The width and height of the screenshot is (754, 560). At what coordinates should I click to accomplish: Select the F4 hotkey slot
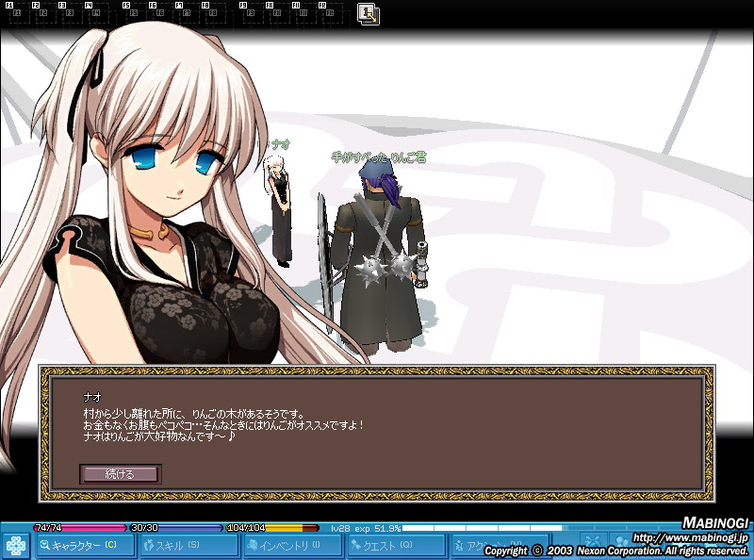pos(96,13)
